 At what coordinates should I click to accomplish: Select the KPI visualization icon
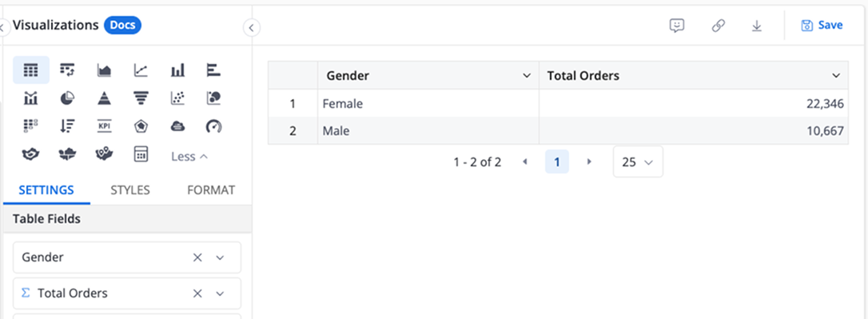click(x=104, y=126)
